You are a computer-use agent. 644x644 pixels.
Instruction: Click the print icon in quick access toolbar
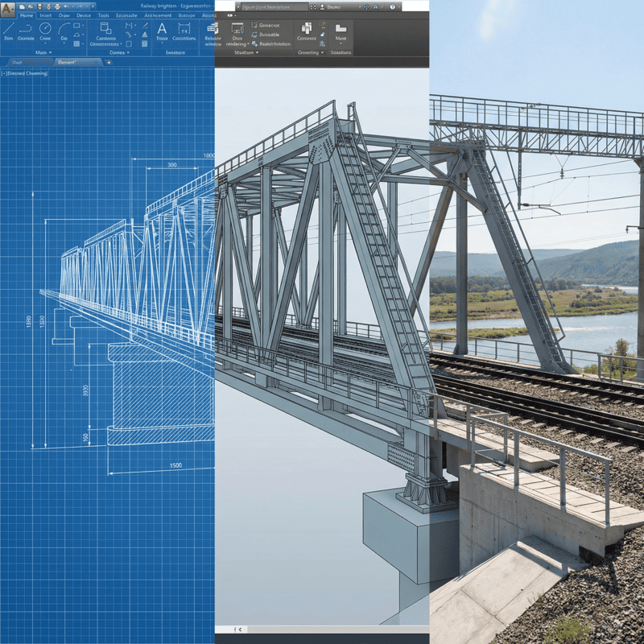[x=57, y=6]
